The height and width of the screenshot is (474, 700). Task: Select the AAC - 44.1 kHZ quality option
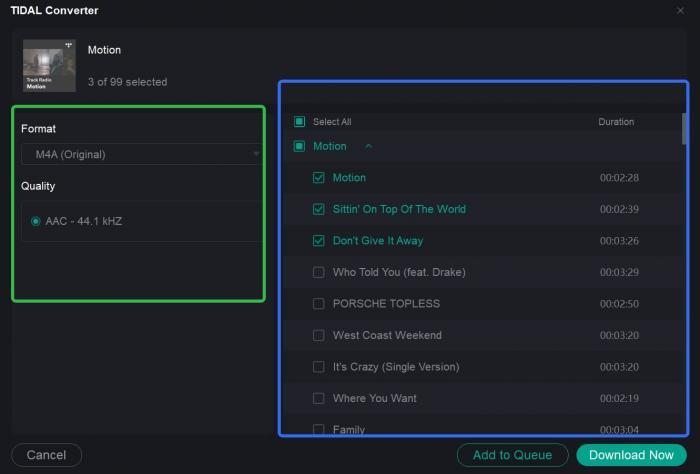pos(36,221)
